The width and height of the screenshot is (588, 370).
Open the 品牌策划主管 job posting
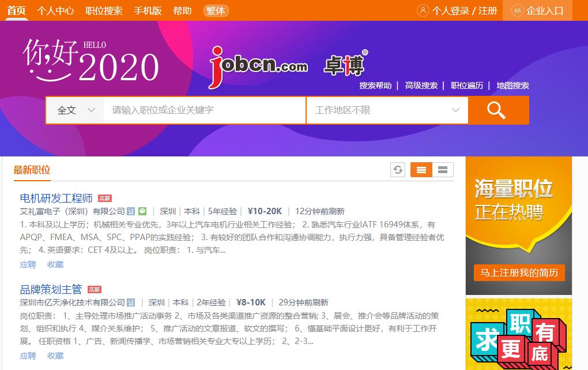pos(51,289)
